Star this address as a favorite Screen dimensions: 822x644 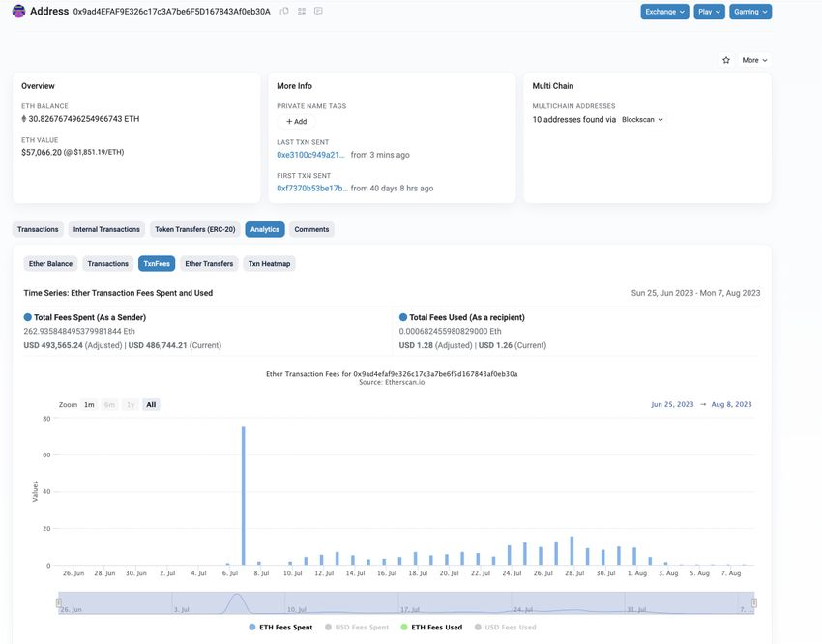pyautogui.click(x=726, y=60)
